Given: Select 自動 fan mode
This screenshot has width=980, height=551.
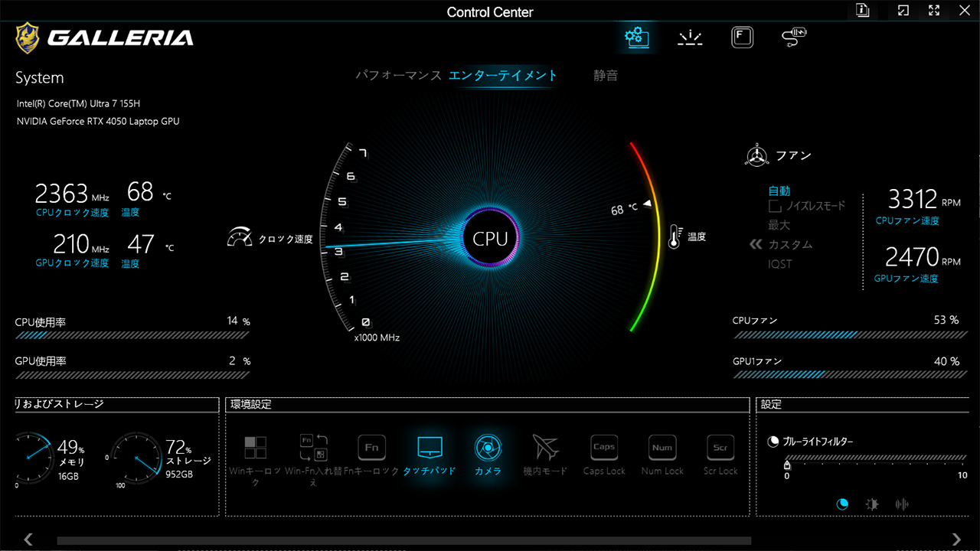Looking at the screenshot, I should point(779,191).
